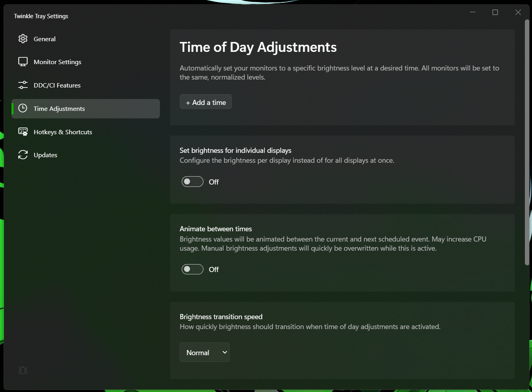Screen dimensions: 532x392
Task: Click the chevron arrow beside Normal
Action: click(x=224, y=352)
